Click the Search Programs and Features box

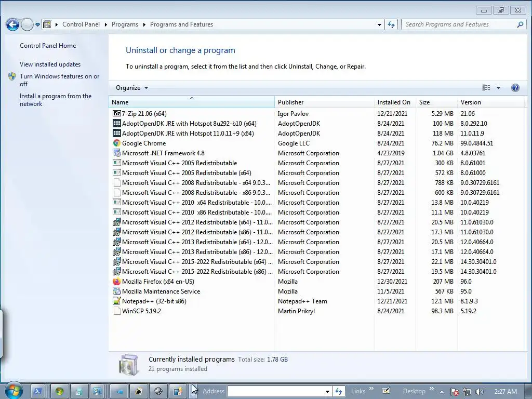pos(459,24)
